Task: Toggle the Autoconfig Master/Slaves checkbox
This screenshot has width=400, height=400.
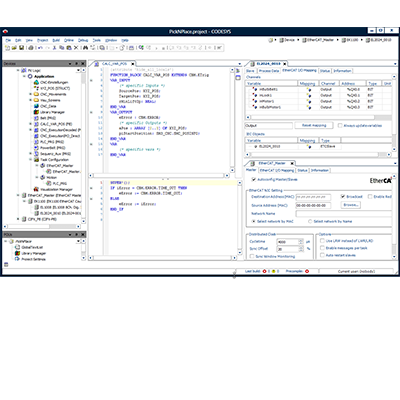Action: click(253, 179)
